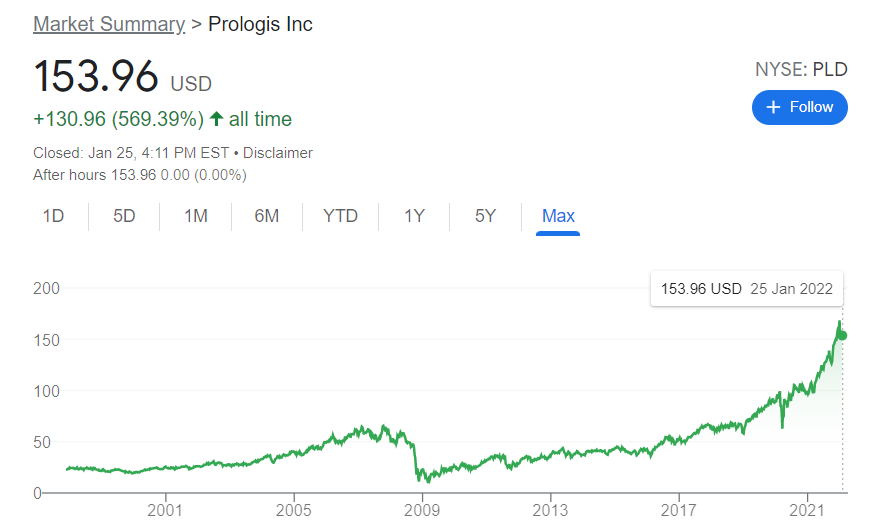
Task: Select the 1D time range tab
Action: [53, 216]
